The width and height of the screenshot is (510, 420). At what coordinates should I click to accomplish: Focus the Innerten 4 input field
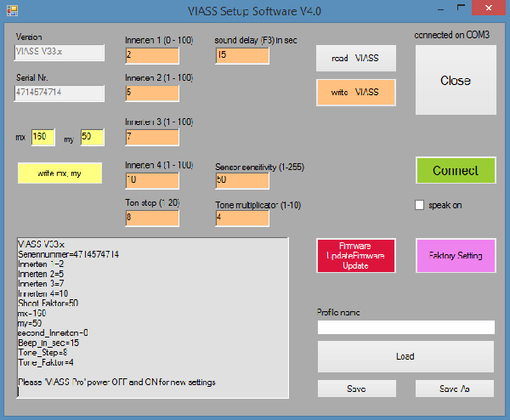pyautogui.click(x=152, y=180)
